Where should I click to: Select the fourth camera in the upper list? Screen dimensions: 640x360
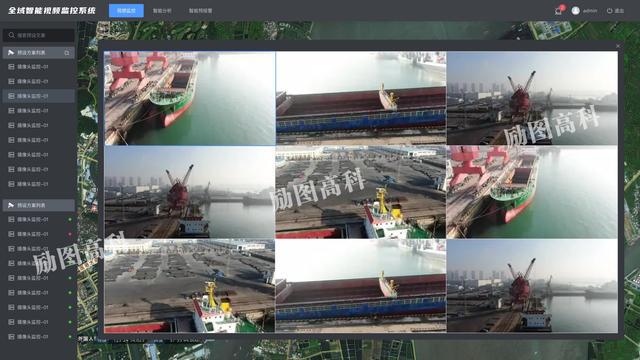[39, 111]
